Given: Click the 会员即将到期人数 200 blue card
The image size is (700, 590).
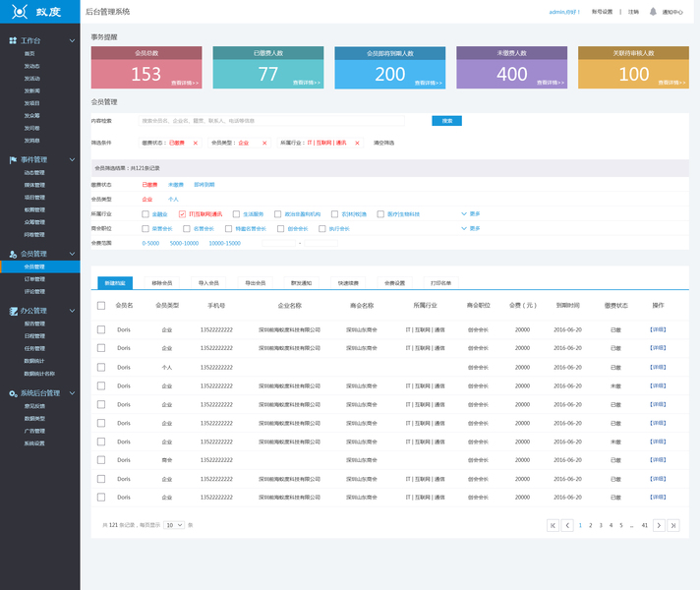Looking at the screenshot, I should [x=390, y=68].
